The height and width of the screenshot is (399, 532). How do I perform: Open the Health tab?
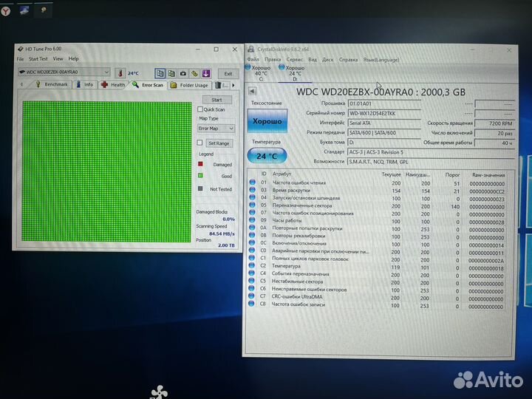113,84
